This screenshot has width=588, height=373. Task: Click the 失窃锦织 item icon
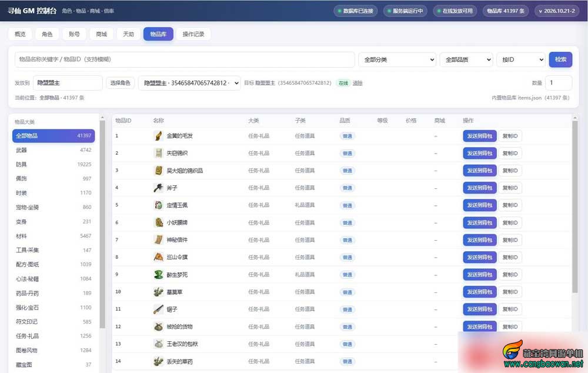coord(159,153)
